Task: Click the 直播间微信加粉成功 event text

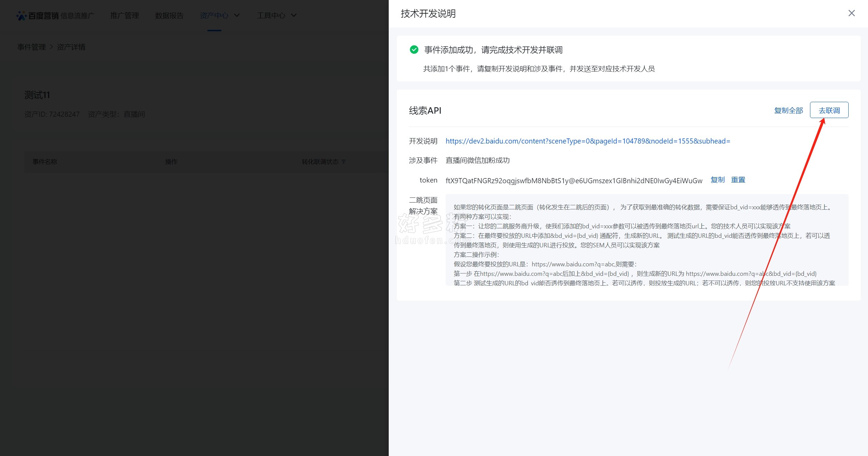Action: click(x=477, y=160)
